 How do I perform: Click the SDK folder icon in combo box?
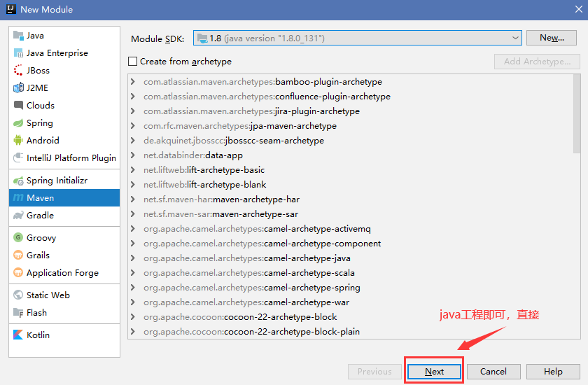click(x=202, y=38)
